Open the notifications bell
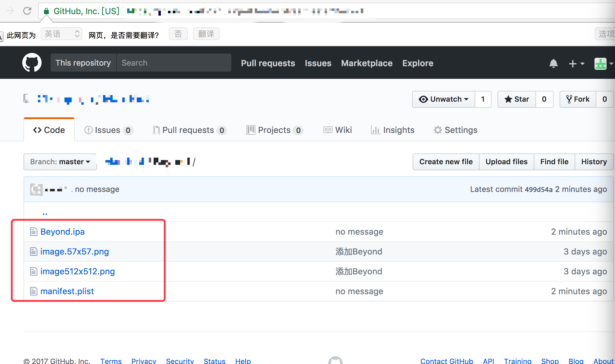615x364 pixels. (x=553, y=63)
